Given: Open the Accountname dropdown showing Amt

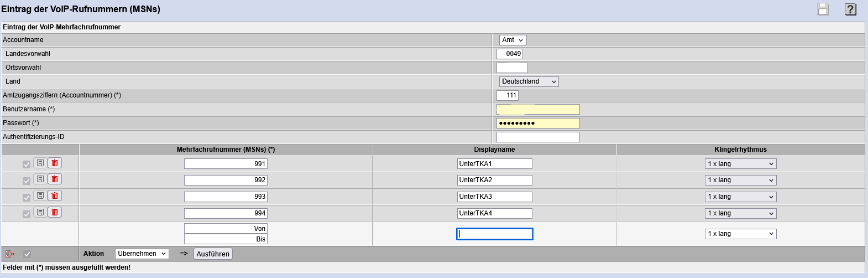Looking at the screenshot, I should tap(513, 40).
